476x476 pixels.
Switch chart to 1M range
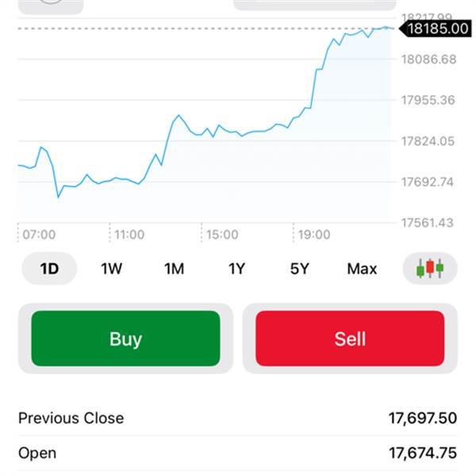[x=174, y=269]
